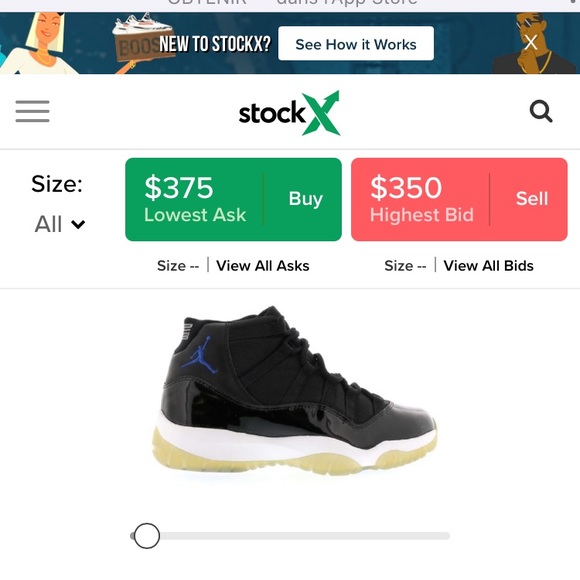Open the search magnifier icon
Viewport: 580px width, 580px height.
[541, 111]
